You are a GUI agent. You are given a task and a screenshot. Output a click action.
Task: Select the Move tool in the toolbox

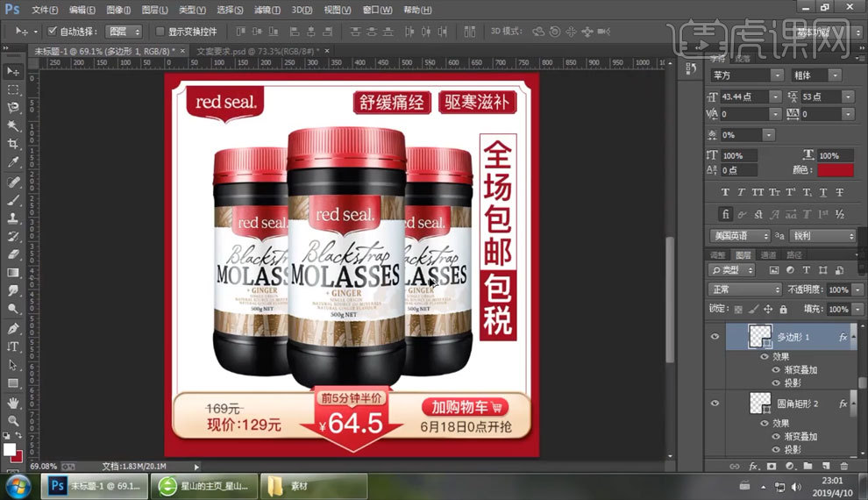[x=13, y=71]
